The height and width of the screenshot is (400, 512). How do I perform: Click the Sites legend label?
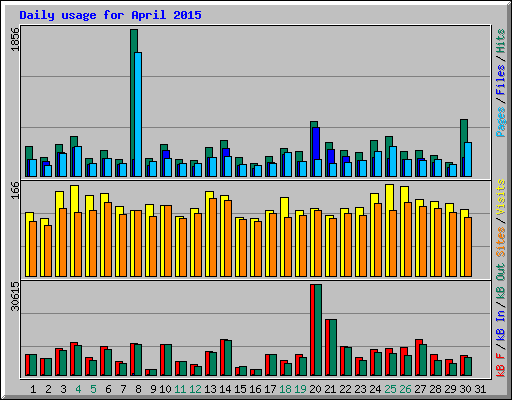pos(501,242)
